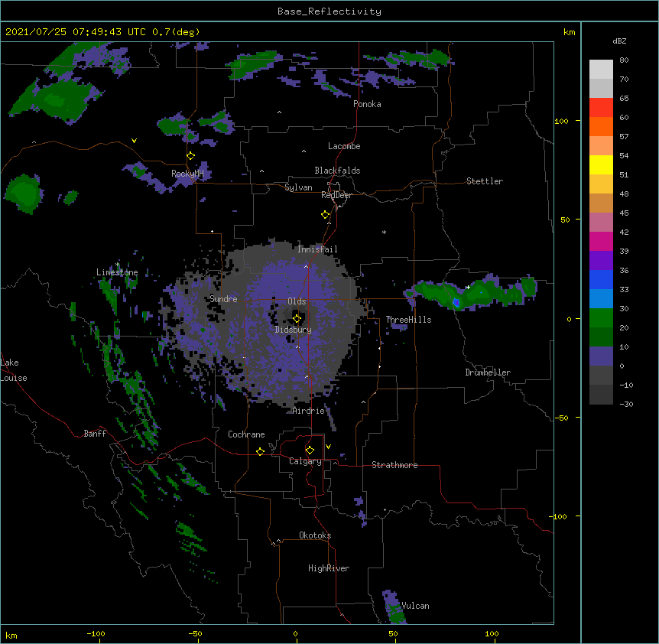Viewport: 659px width, 644px height.
Task: Select the Vulcan label
Action: pos(415,606)
